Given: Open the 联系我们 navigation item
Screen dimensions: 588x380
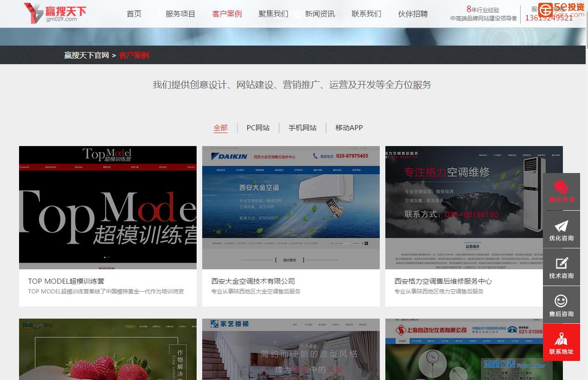Looking at the screenshot, I should [366, 14].
